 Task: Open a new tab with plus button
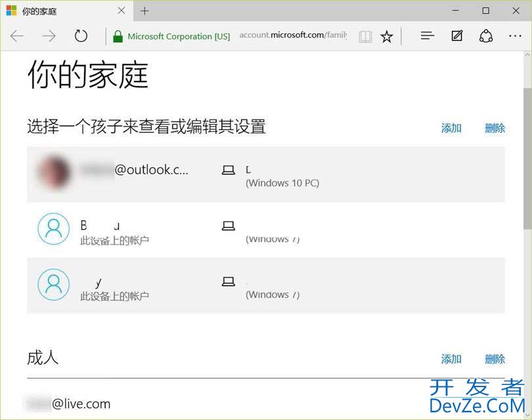144,11
